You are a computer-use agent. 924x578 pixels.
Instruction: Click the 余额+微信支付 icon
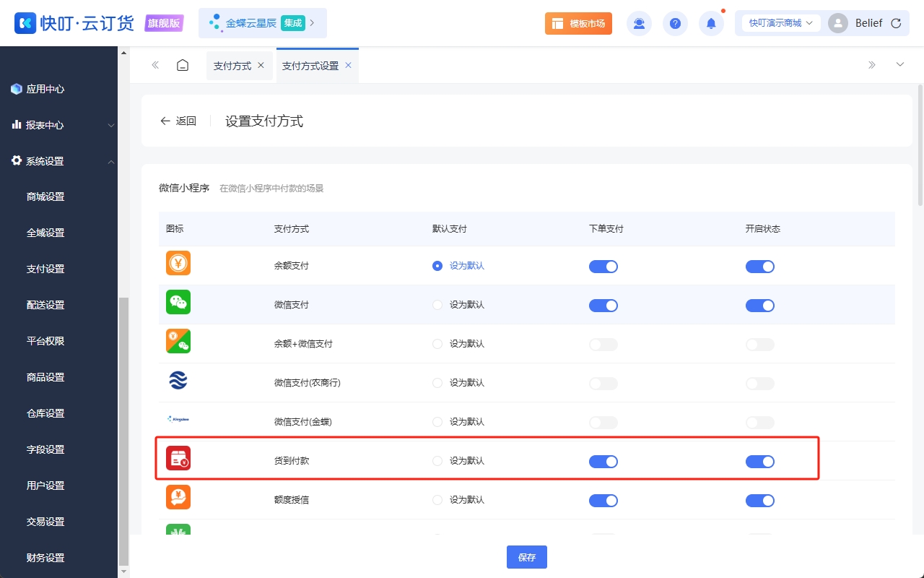[178, 341]
